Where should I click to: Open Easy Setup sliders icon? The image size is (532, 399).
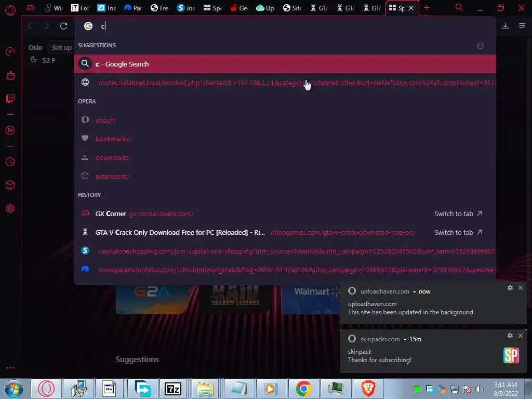tap(522, 26)
